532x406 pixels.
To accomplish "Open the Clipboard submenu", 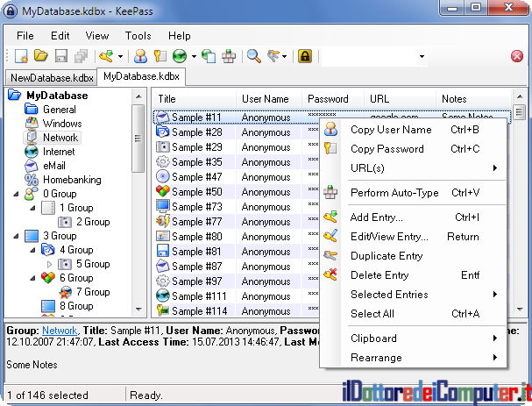I will coord(414,338).
